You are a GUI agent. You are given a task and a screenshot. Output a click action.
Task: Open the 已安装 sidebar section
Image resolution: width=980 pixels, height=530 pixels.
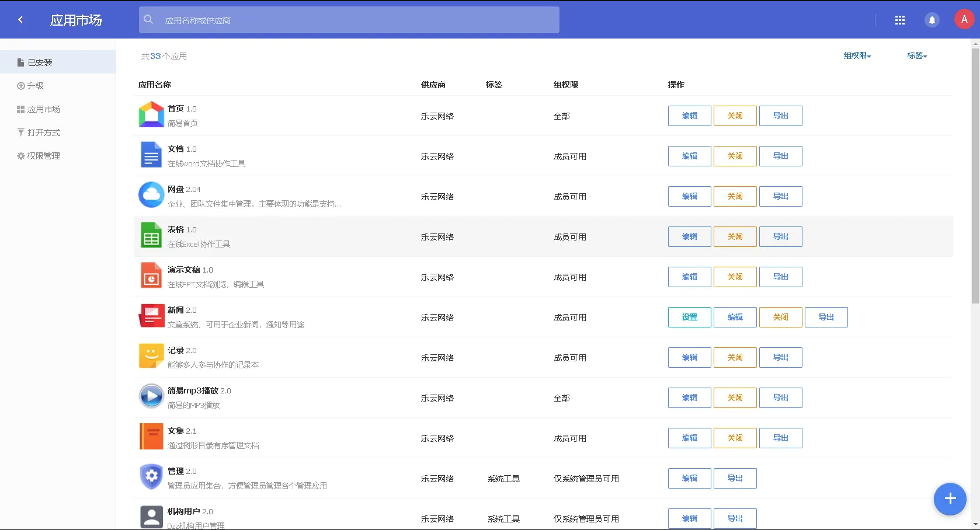58,62
